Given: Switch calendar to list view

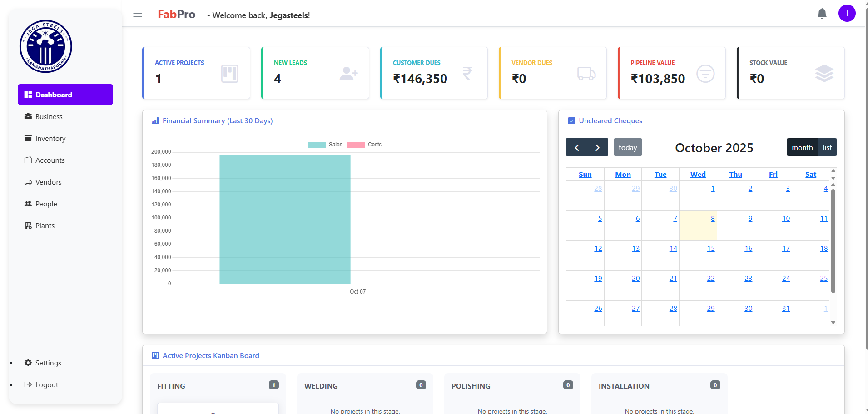Looking at the screenshot, I should coord(827,147).
